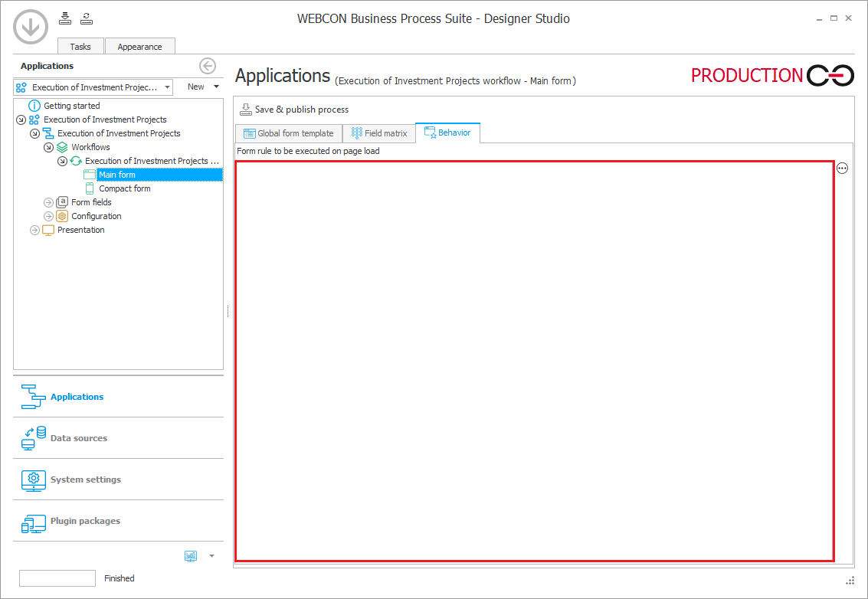The height and width of the screenshot is (599, 868).
Task: Click the Field matrix tab icon
Action: point(356,133)
